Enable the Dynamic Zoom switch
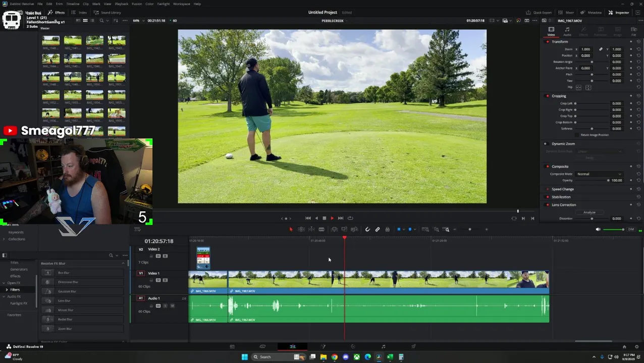Screen dimensions: 644x363 (545, 144)
